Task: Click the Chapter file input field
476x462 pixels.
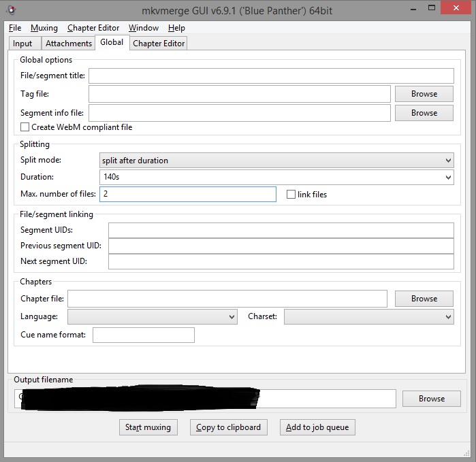Action: click(x=227, y=299)
